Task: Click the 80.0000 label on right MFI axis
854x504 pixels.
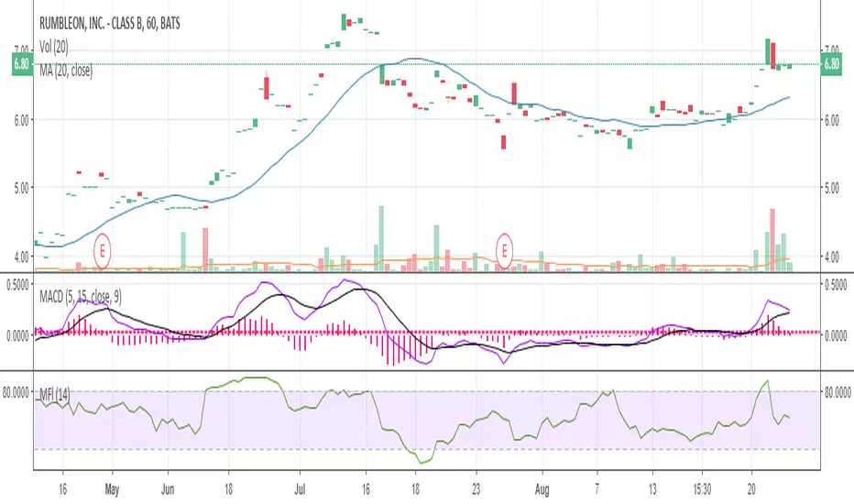Action: pos(838,392)
